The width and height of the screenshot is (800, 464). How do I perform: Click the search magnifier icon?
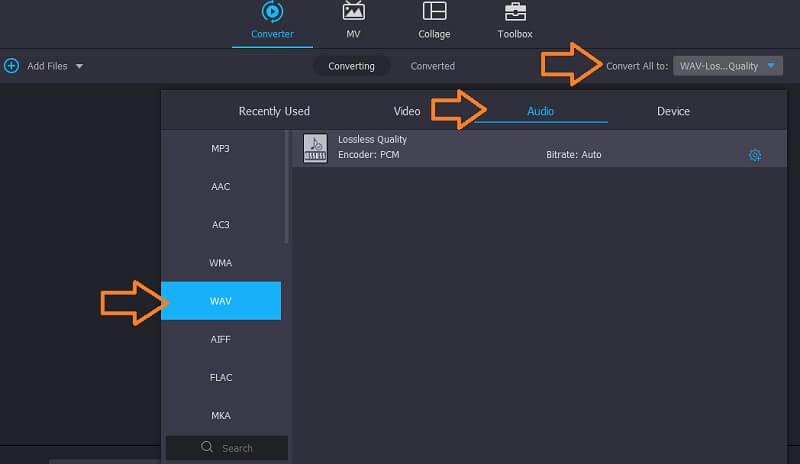coord(207,448)
